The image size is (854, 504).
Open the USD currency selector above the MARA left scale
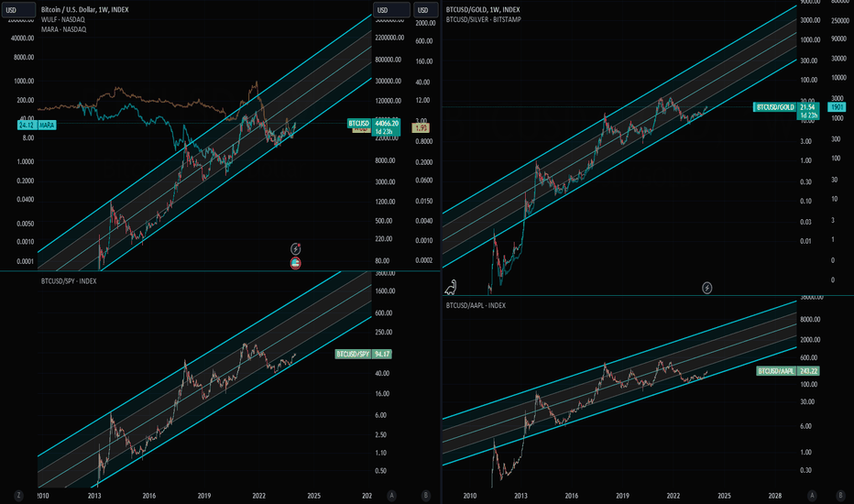click(x=18, y=10)
